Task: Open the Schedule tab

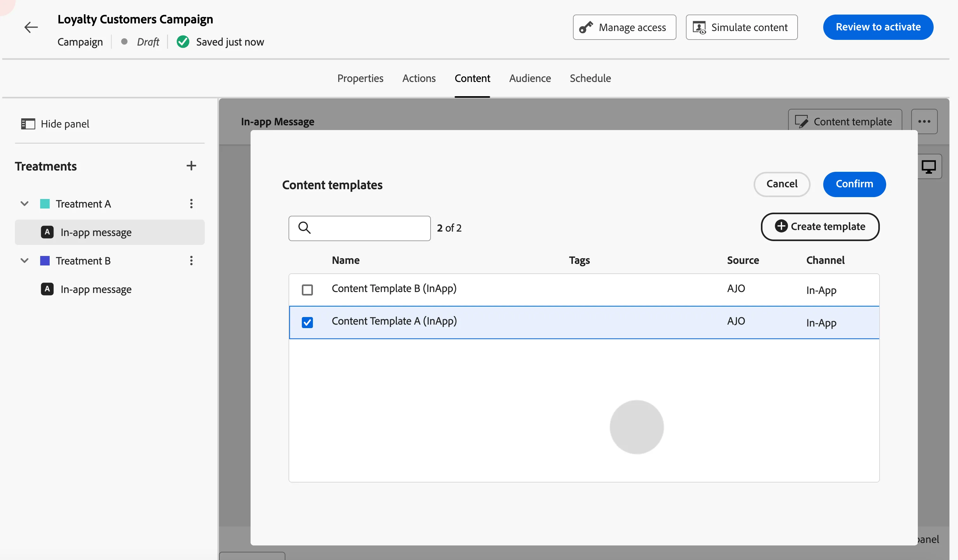Action: [590, 78]
